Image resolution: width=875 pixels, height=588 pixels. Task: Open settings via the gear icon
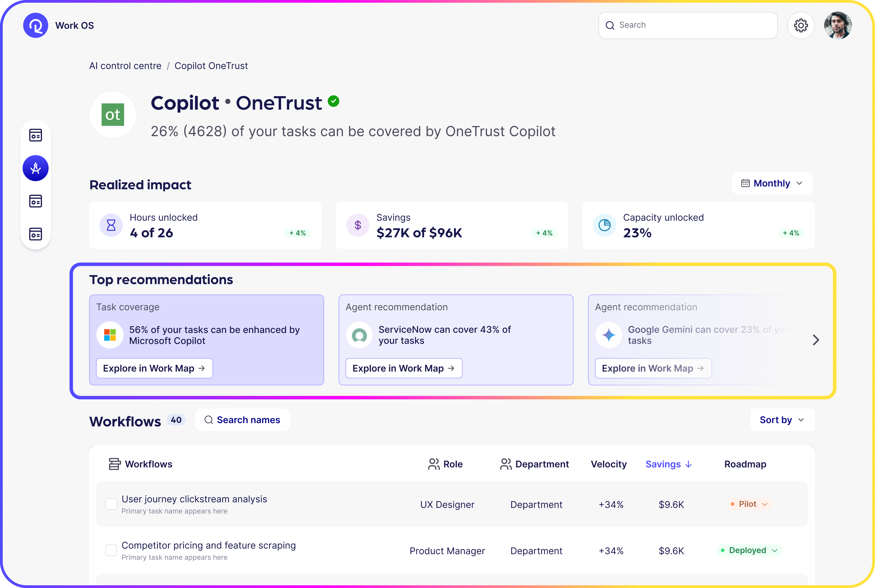pyautogui.click(x=801, y=25)
